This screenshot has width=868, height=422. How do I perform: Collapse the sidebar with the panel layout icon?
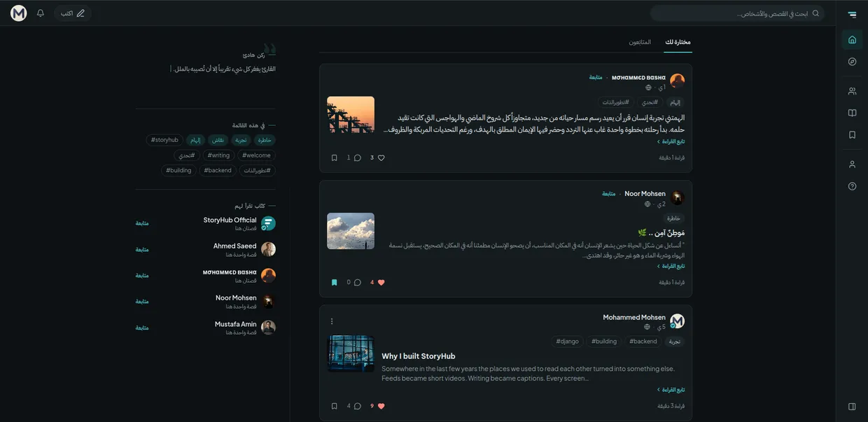(852, 407)
